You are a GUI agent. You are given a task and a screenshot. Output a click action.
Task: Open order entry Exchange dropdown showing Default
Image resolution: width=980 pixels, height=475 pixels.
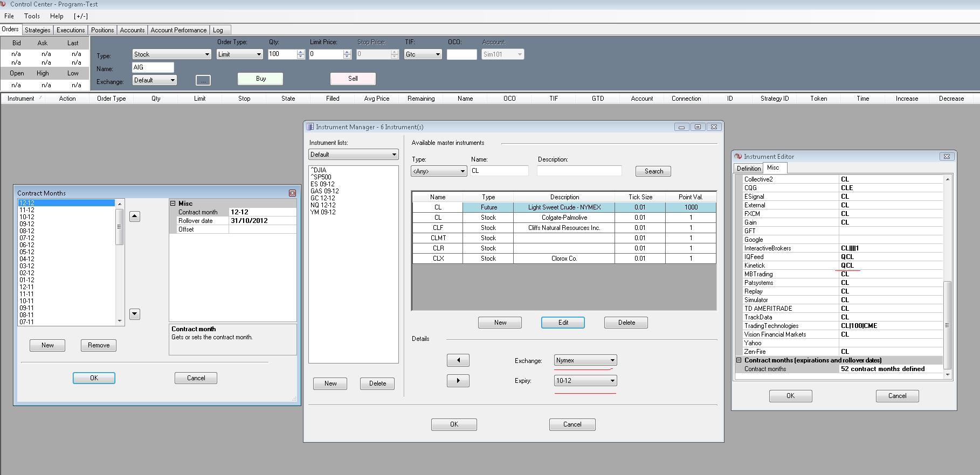(155, 80)
